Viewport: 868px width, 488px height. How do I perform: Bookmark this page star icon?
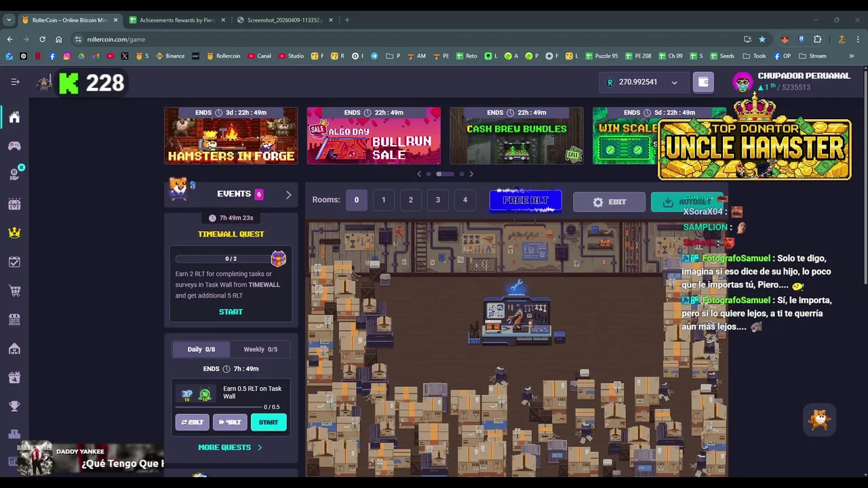pos(762,39)
